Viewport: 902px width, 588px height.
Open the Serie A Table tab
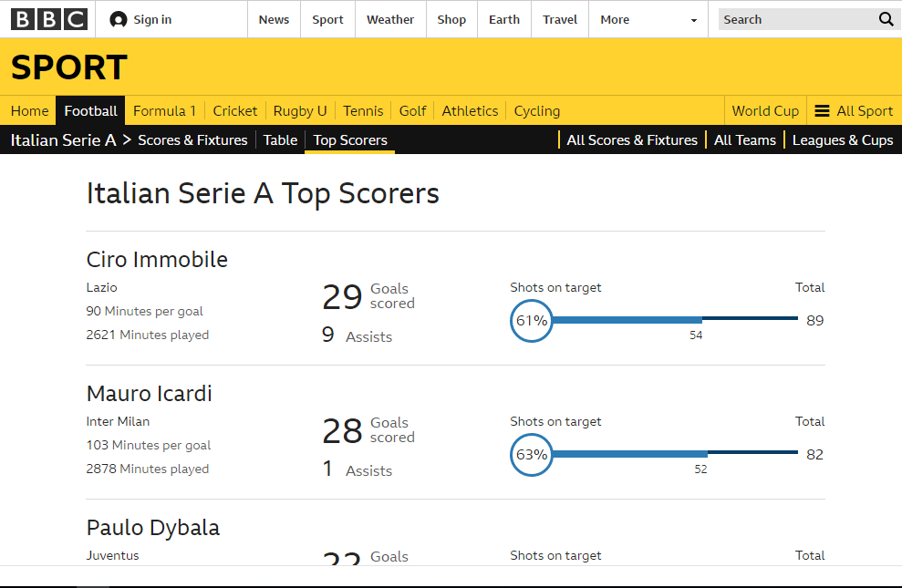(280, 140)
